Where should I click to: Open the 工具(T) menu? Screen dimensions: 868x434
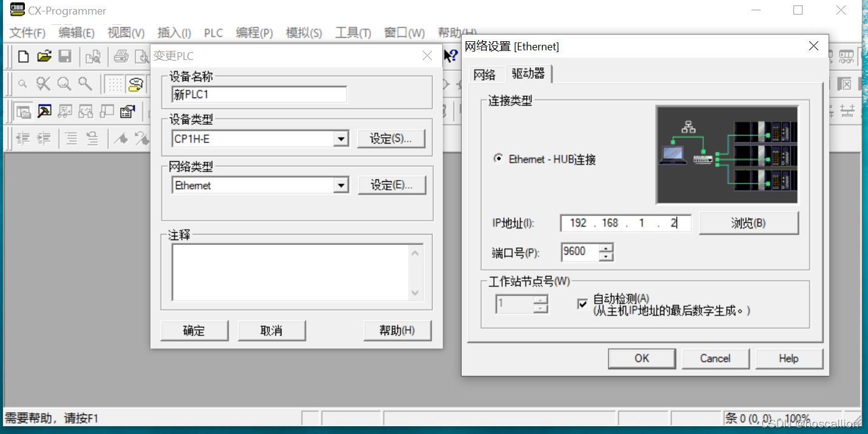tap(353, 33)
